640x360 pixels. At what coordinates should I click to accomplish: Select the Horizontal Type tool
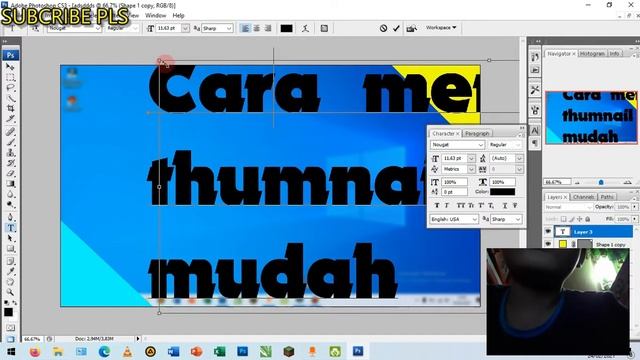click(x=10, y=228)
